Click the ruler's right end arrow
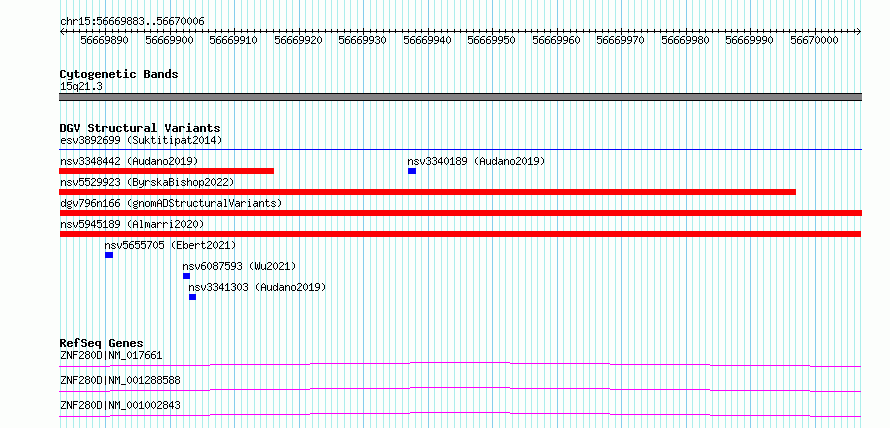 pos(859,32)
